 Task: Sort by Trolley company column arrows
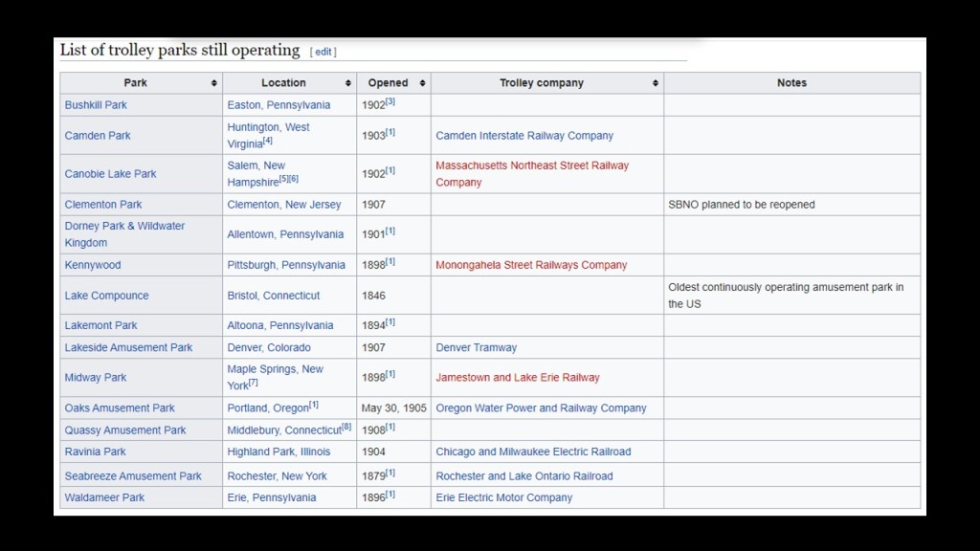point(656,83)
